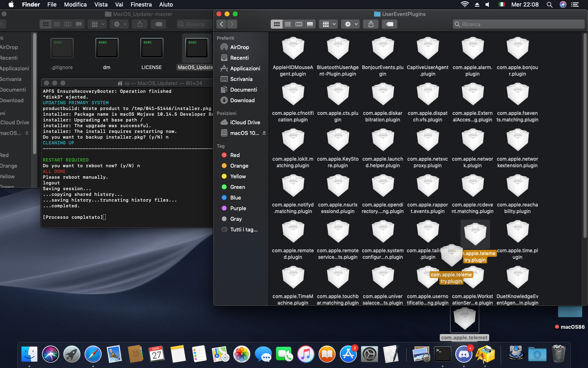Click Share button in UserEventPlugins toolbar
588x368 pixels.
[x=371, y=24]
